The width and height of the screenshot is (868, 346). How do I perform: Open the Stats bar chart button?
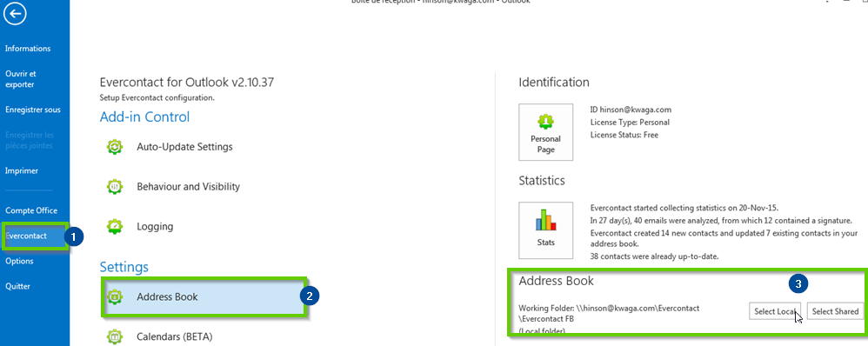click(x=546, y=230)
